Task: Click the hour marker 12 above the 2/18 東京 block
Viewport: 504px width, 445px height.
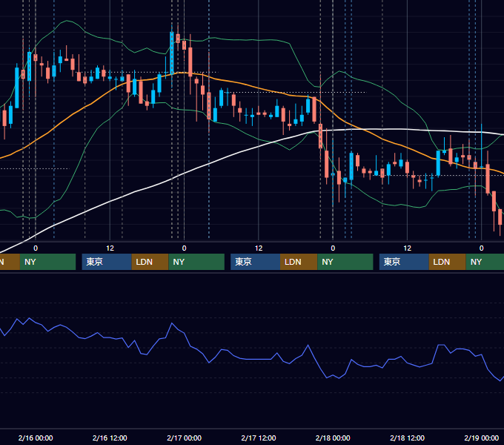Action: click(407, 248)
